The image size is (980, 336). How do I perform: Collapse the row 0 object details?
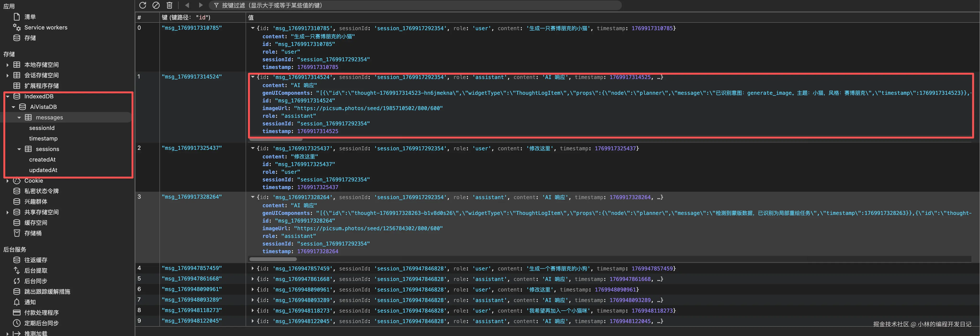(253, 28)
